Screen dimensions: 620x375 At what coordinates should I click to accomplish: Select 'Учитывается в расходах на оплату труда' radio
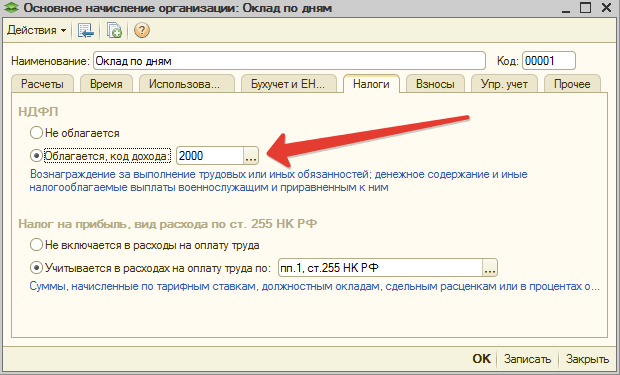(36, 268)
